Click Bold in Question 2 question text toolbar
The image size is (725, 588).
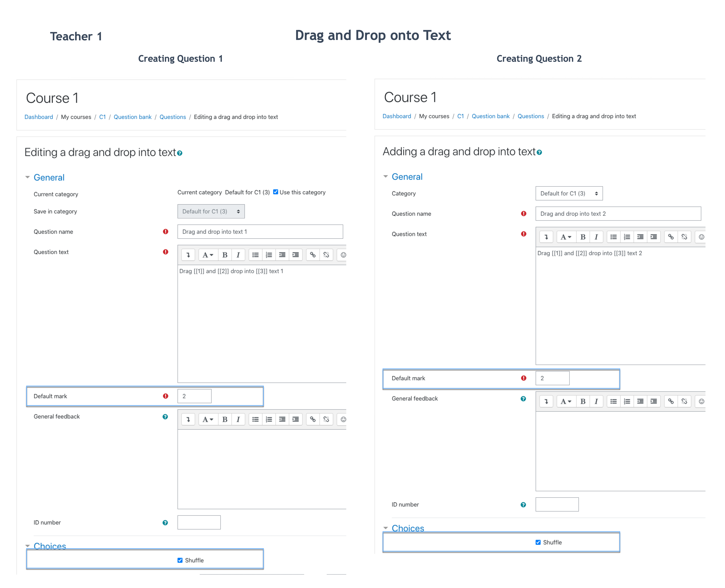[x=583, y=237]
